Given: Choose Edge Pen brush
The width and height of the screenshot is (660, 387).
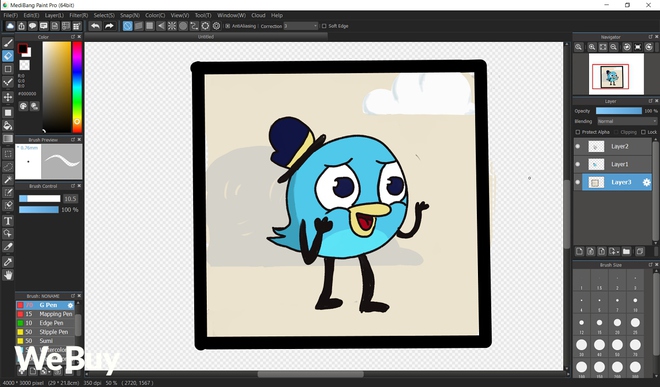Looking at the screenshot, I should point(45,323).
